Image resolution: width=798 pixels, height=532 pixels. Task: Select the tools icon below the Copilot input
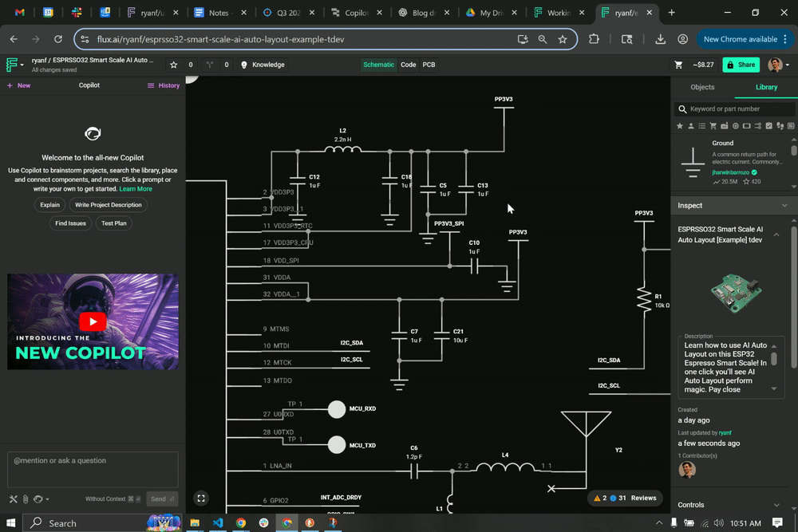tap(13, 499)
